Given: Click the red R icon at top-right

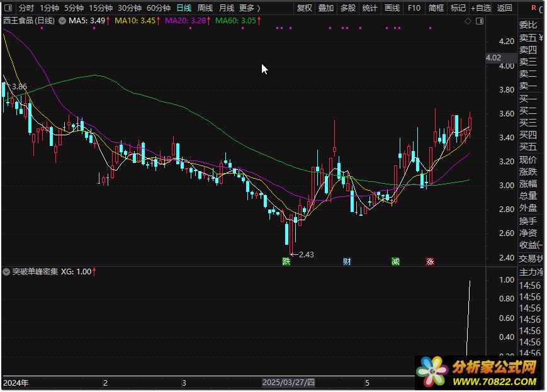Looking at the screenshot, I should coord(533,8).
